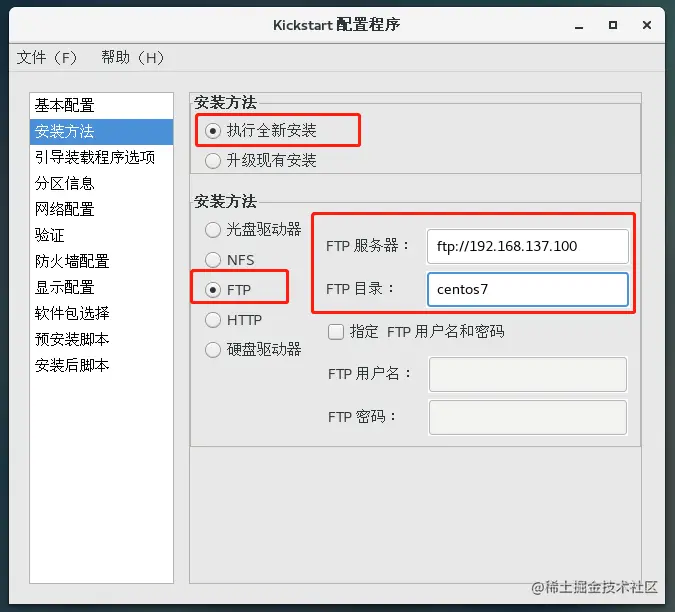Click the FTP 目录 field containing centos7

pyautogui.click(x=527, y=289)
